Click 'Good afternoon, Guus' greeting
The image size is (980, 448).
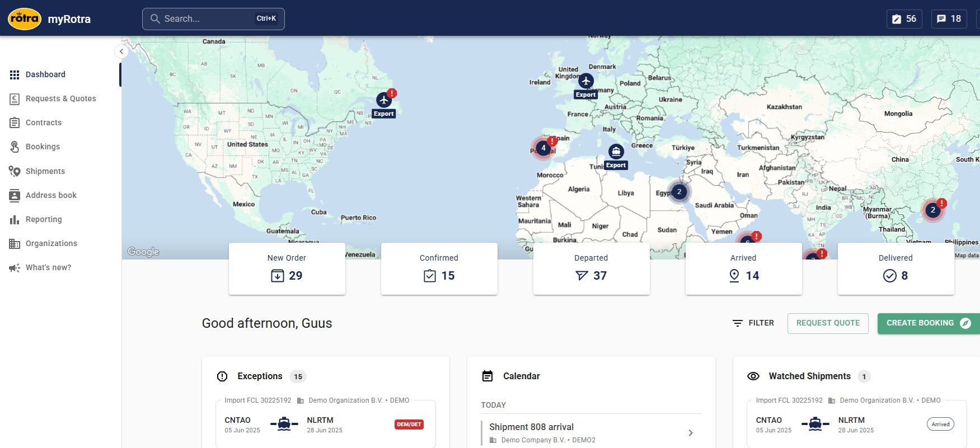point(267,323)
